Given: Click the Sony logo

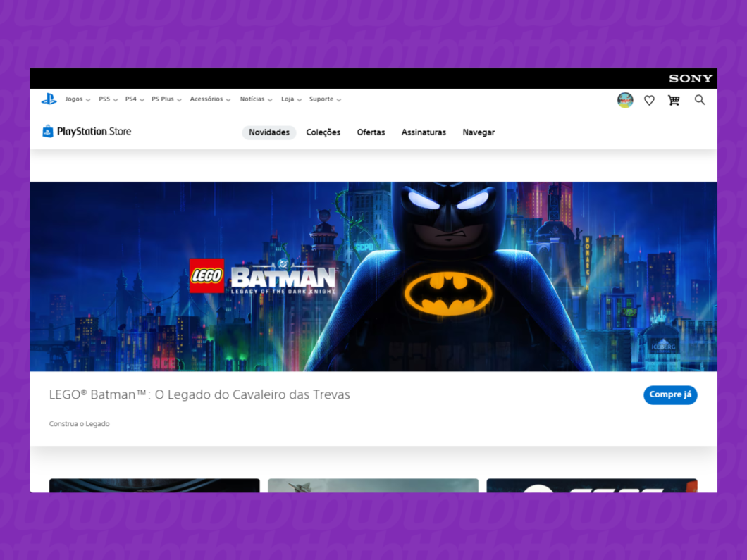Looking at the screenshot, I should [x=691, y=79].
